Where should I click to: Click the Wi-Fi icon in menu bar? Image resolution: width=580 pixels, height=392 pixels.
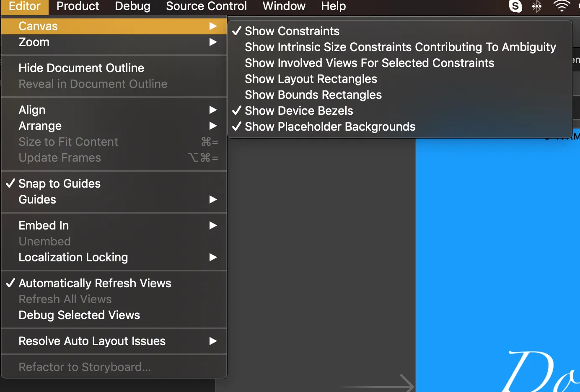pos(561,6)
